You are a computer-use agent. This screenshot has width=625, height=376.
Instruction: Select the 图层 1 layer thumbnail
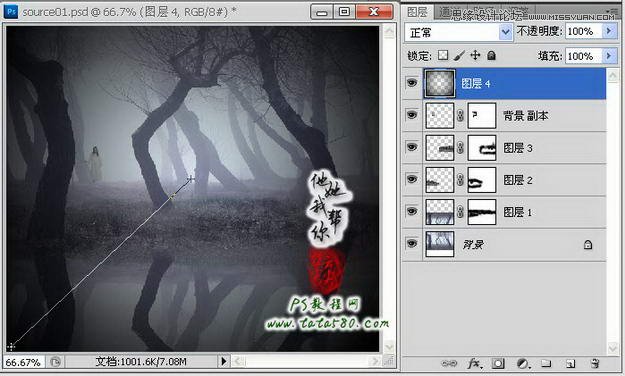click(x=440, y=212)
